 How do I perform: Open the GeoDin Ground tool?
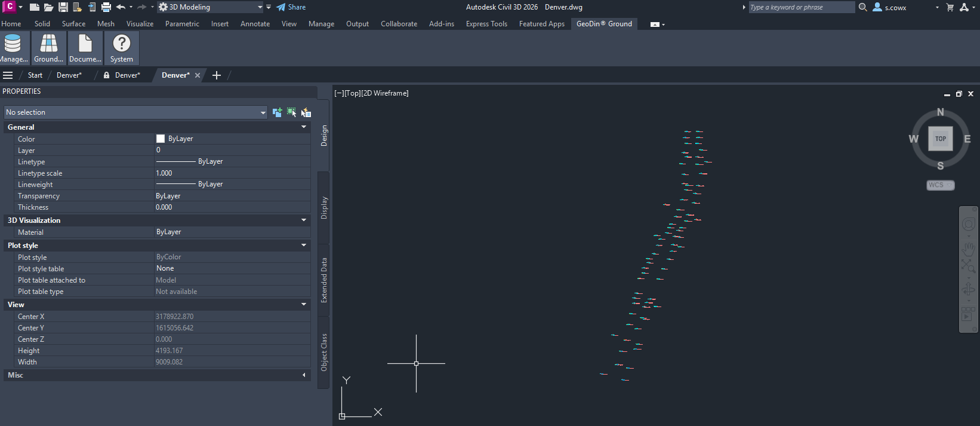coord(48,48)
